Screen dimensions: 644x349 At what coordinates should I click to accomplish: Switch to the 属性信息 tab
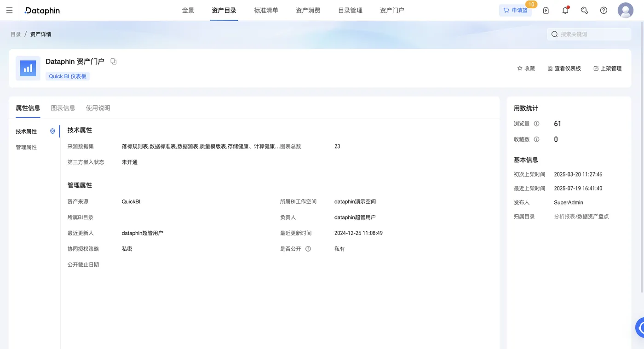coord(28,108)
